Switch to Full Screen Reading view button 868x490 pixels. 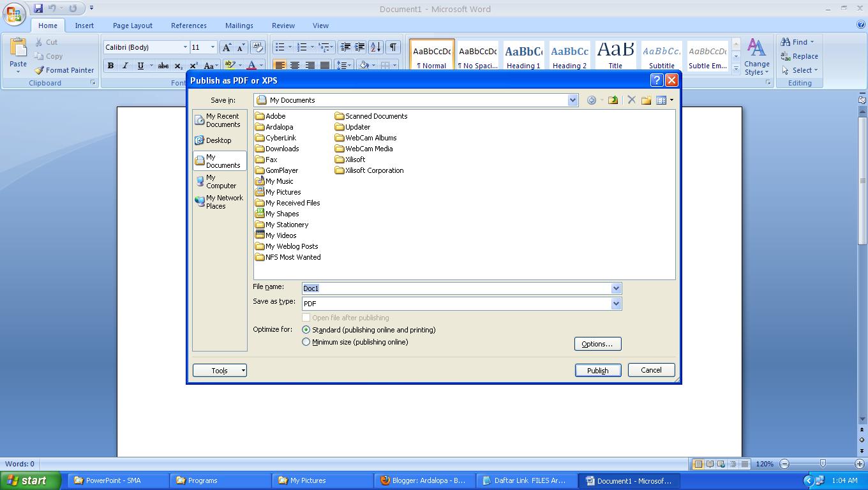710,464
